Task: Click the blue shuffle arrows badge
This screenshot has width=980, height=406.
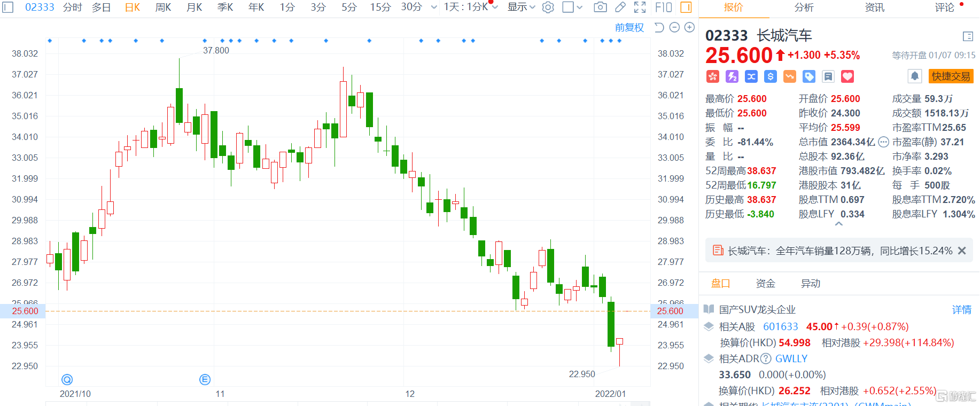Action: point(751,76)
